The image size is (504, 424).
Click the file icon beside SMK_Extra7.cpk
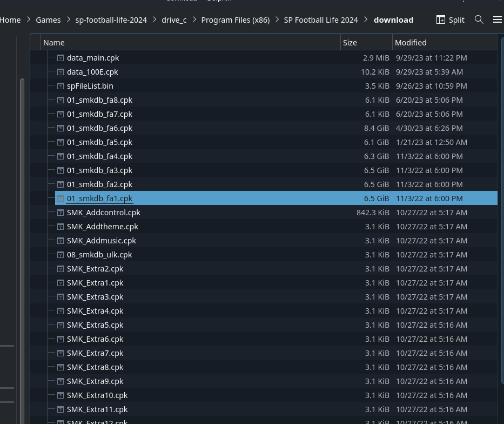(60, 353)
